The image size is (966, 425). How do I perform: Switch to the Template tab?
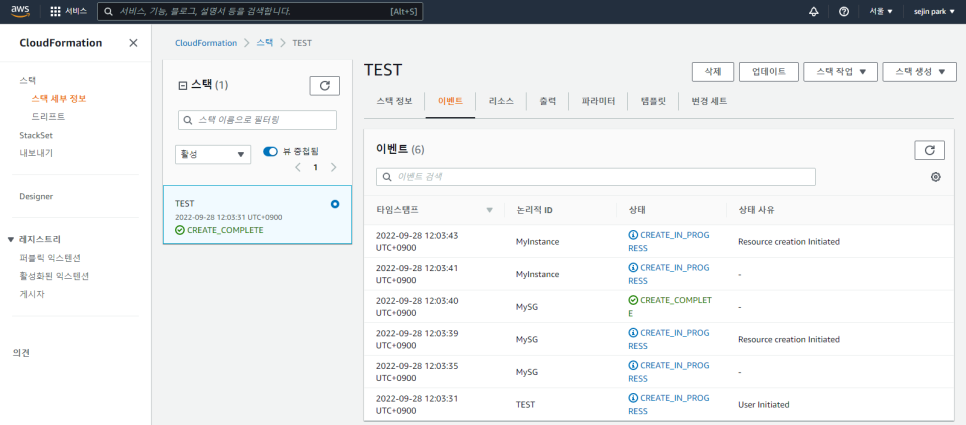tap(653, 101)
